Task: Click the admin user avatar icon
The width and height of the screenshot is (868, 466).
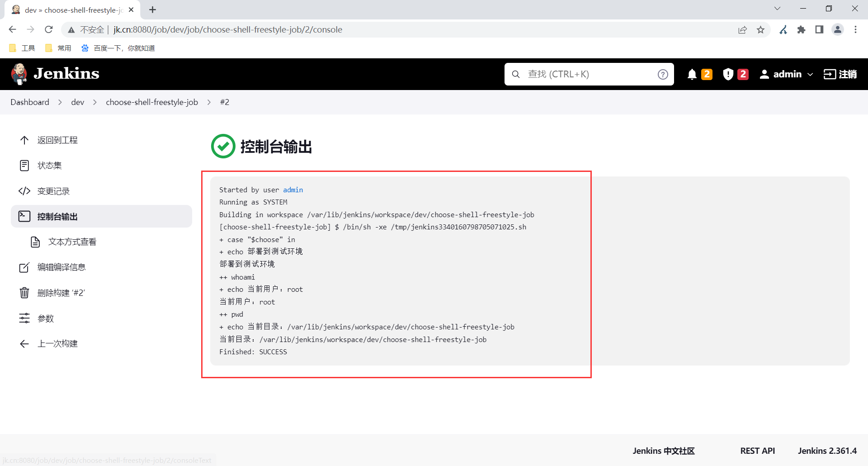Action: click(764, 74)
